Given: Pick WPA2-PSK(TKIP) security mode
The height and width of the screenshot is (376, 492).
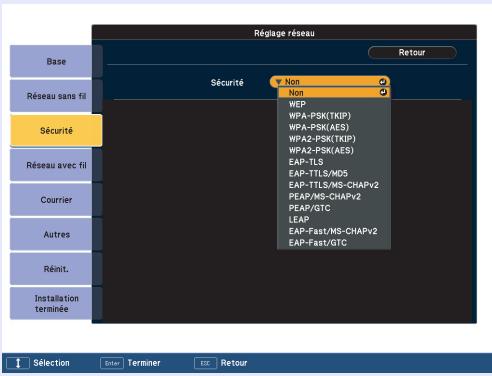Looking at the screenshot, I should point(334,139).
